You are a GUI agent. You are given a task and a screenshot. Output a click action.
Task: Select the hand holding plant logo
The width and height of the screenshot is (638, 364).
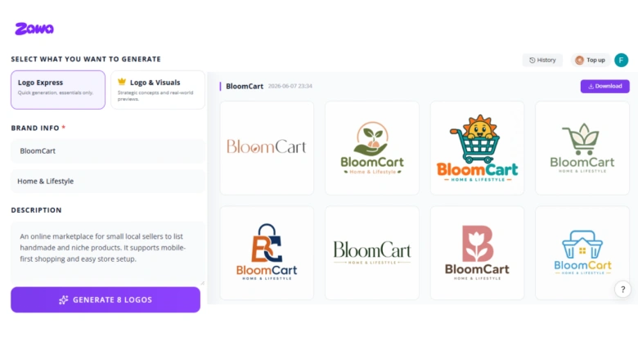click(372, 148)
